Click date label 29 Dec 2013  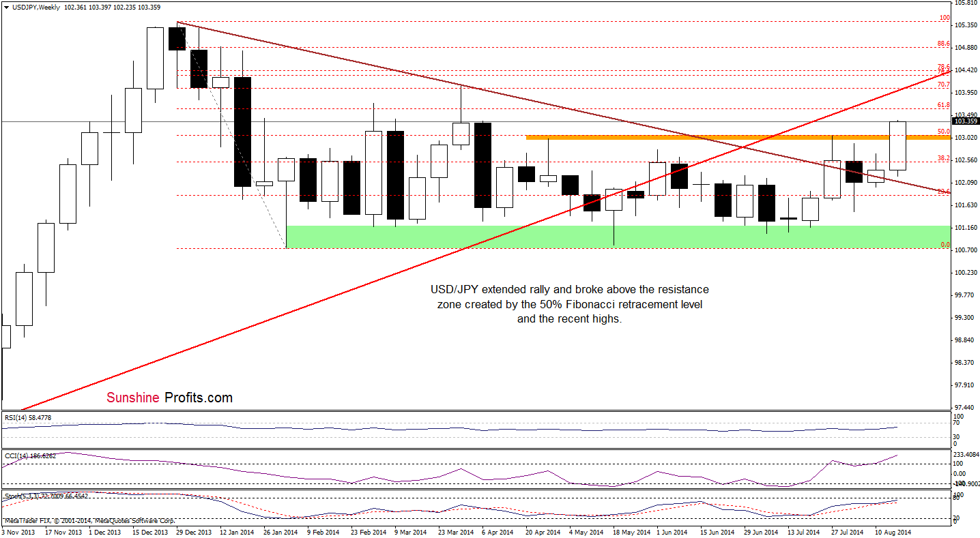click(x=194, y=532)
